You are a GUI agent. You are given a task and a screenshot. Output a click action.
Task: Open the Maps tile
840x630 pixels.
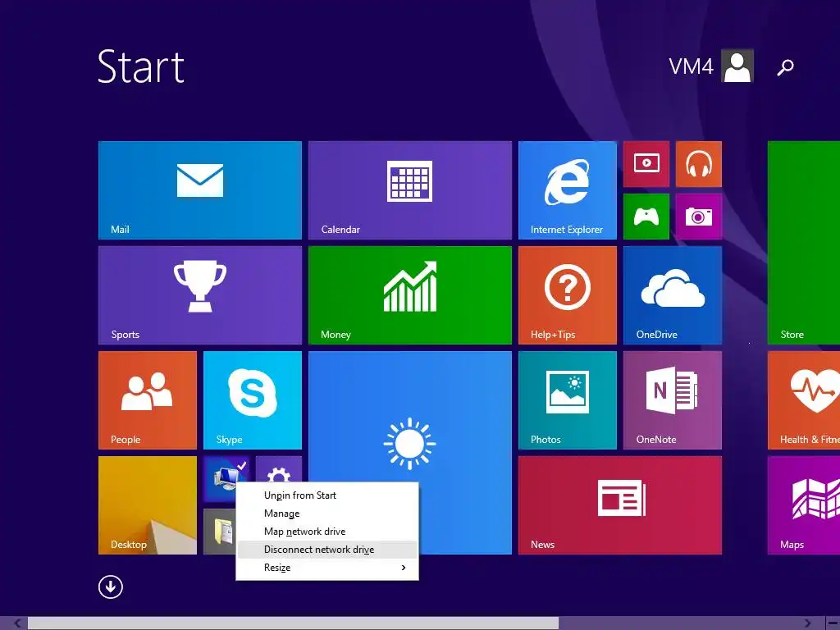click(804, 505)
